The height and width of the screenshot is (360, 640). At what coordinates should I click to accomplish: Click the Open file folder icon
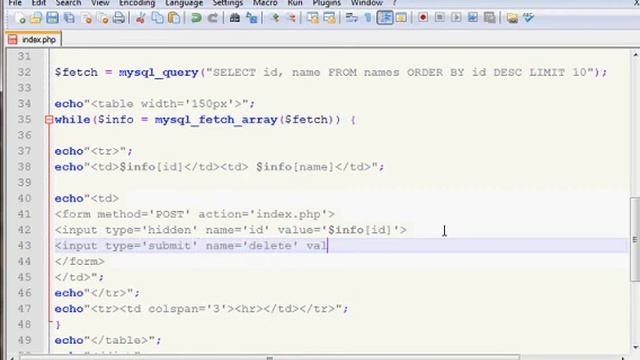(36, 18)
